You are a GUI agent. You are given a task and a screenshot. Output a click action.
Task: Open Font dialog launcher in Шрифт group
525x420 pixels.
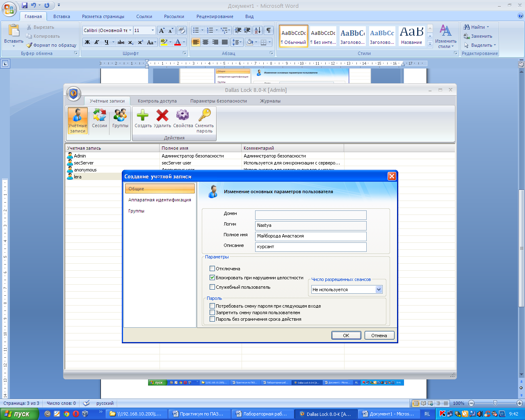click(x=185, y=53)
